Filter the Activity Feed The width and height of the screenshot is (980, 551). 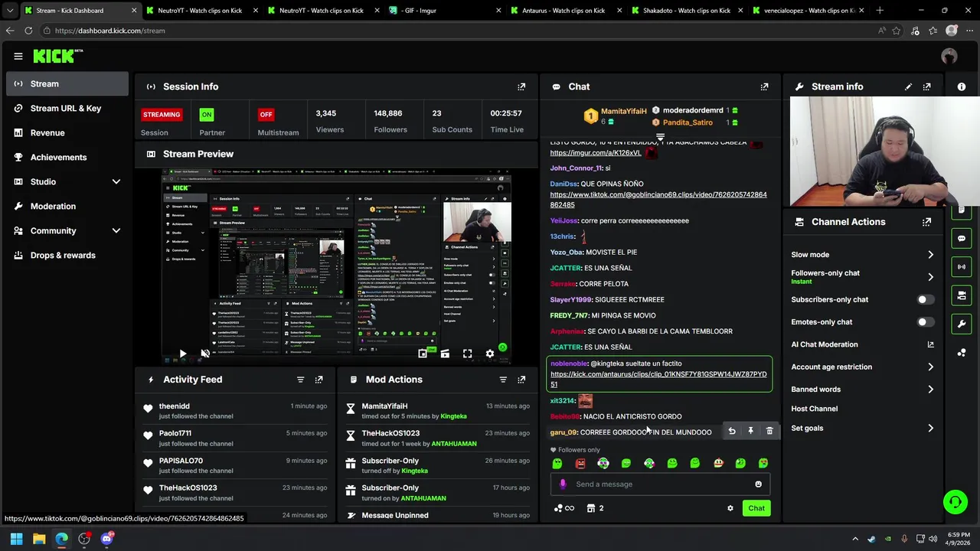point(300,380)
